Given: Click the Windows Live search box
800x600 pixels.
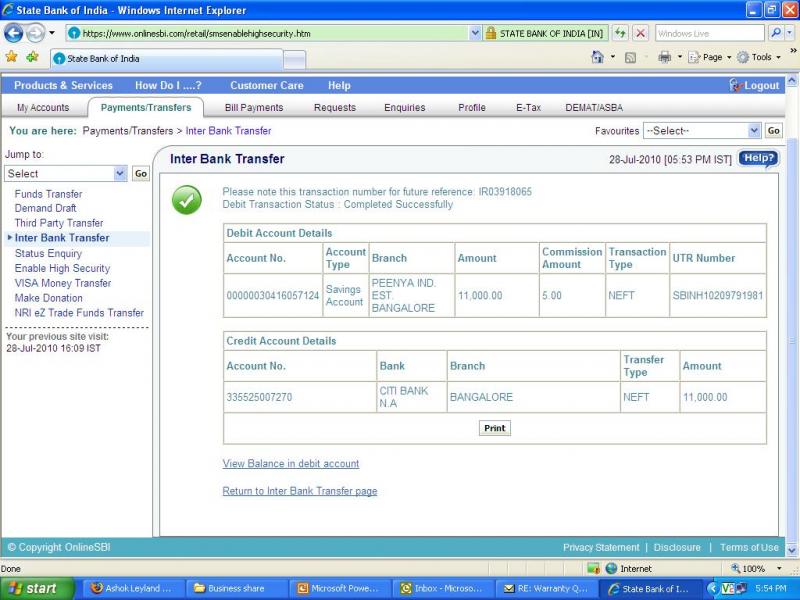Looking at the screenshot, I should coord(709,34).
